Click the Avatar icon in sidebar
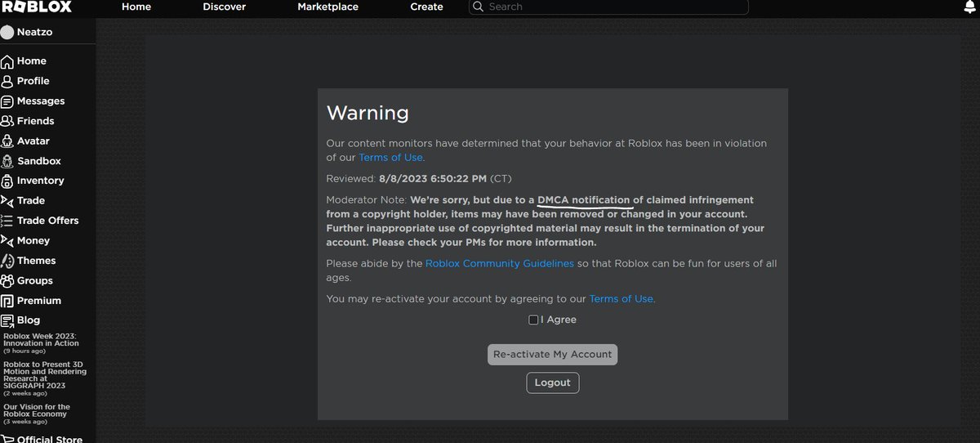The width and height of the screenshot is (980, 443). pyautogui.click(x=7, y=141)
